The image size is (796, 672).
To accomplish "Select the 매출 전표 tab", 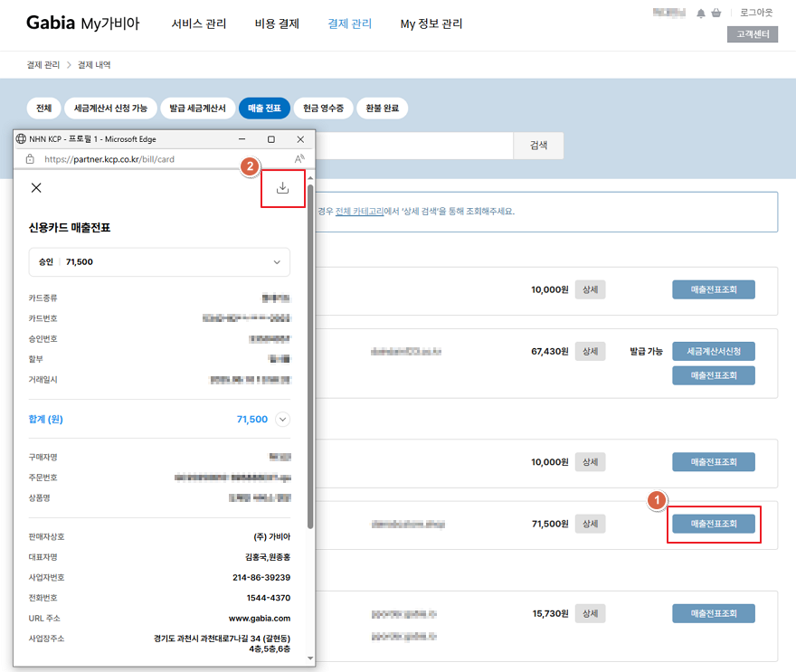I will 264,109.
